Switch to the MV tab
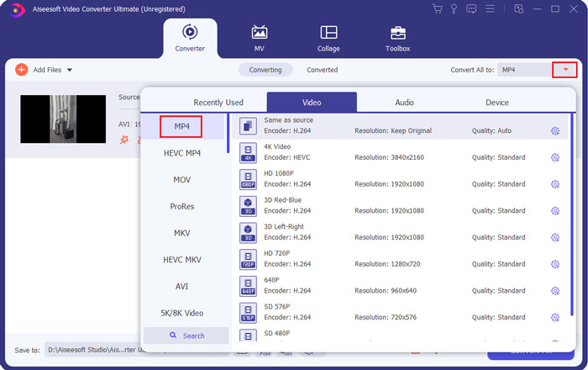This screenshot has height=370, width=588. 259,38
